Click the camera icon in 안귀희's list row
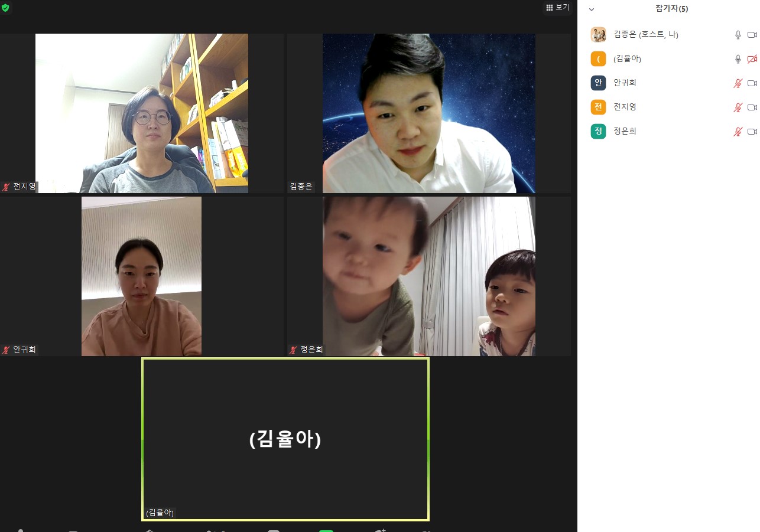The width and height of the screenshot is (760, 532). coord(752,83)
